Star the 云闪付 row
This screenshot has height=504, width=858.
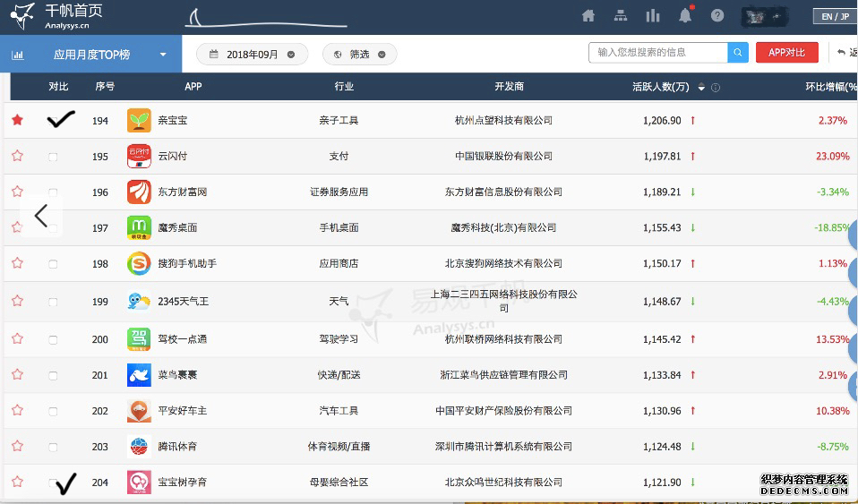(18, 156)
